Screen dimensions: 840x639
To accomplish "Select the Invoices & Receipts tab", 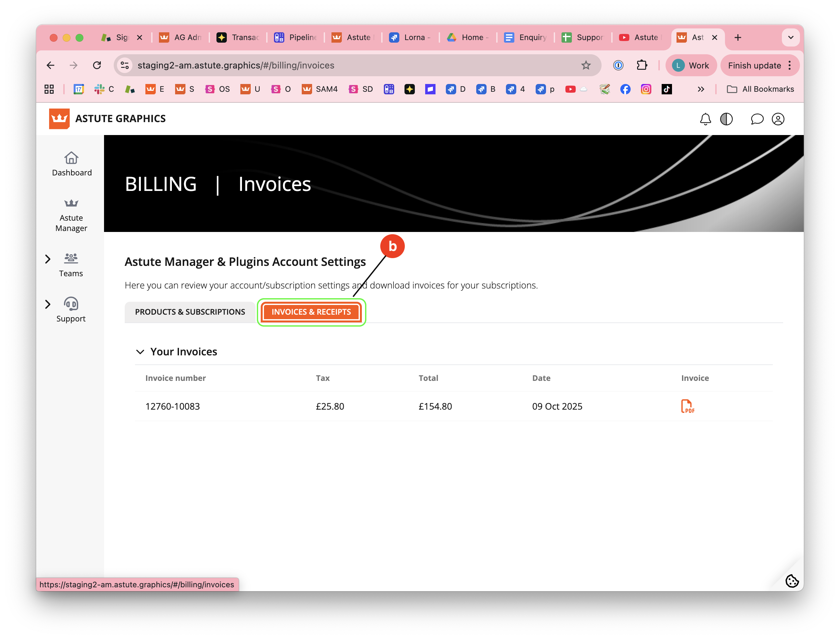I will tap(311, 312).
